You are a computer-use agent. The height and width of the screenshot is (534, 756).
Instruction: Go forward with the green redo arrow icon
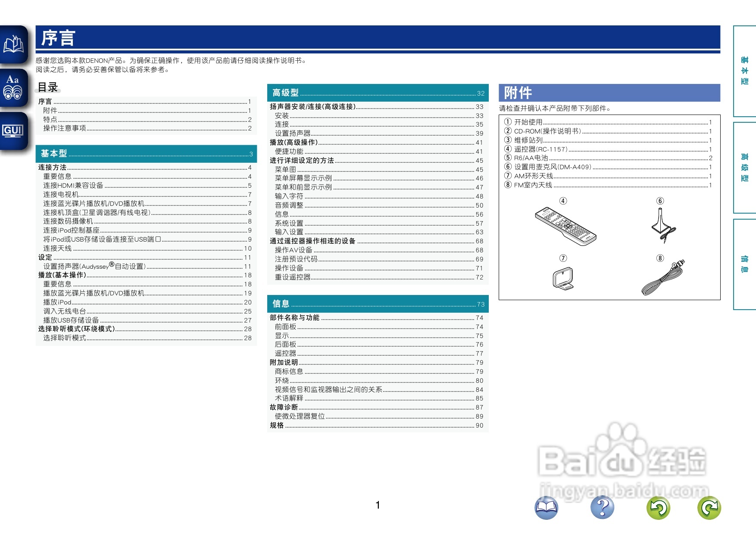pyautogui.click(x=709, y=507)
